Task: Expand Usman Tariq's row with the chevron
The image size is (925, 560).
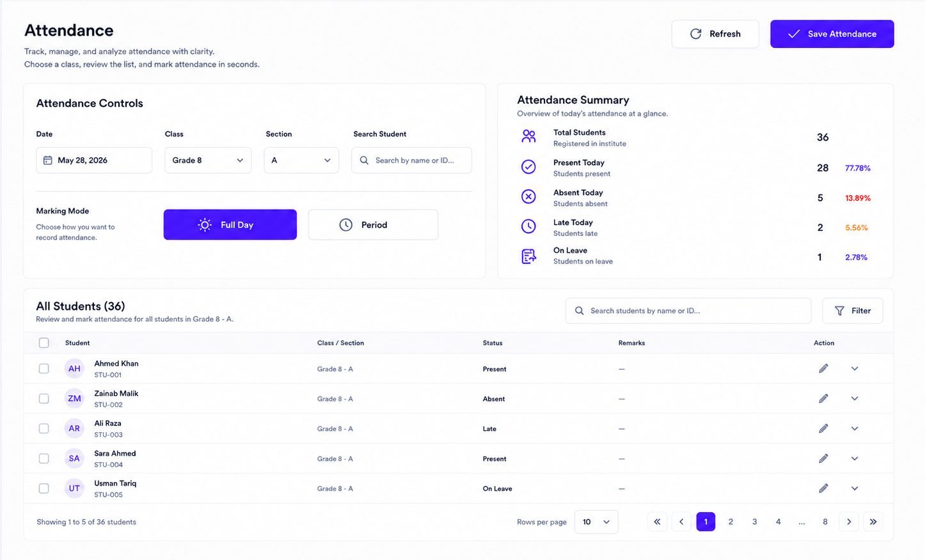Action: (855, 488)
